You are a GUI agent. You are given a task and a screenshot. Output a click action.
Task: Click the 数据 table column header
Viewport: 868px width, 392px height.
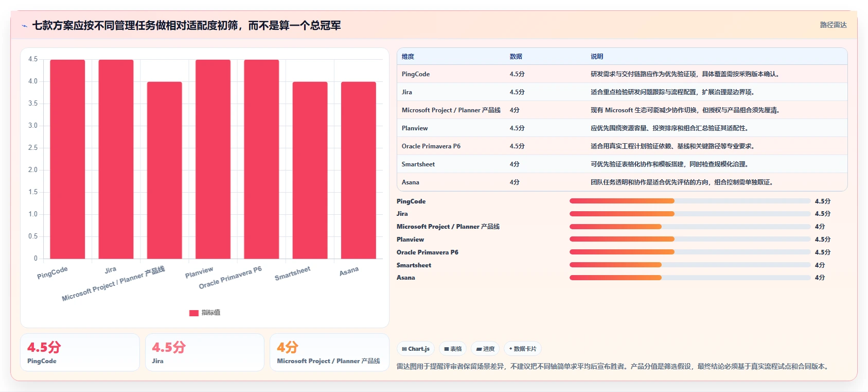[516, 57]
